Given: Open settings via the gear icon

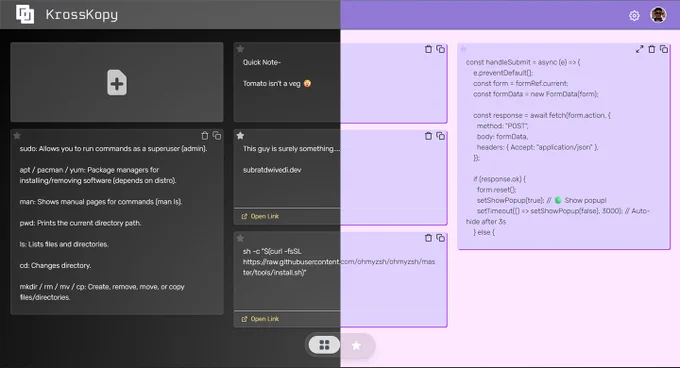Looking at the screenshot, I should click(634, 16).
